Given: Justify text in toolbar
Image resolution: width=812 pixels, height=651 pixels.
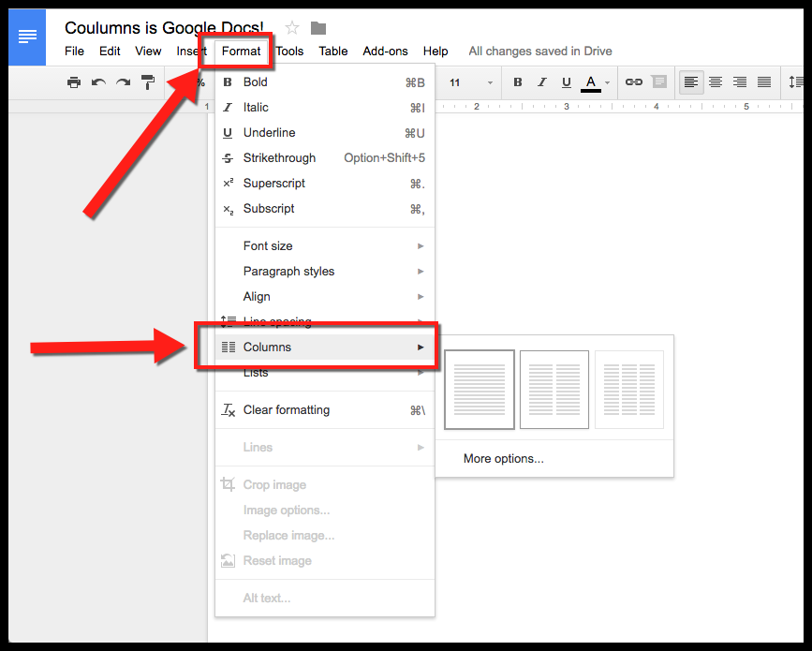Looking at the screenshot, I should coord(764,81).
